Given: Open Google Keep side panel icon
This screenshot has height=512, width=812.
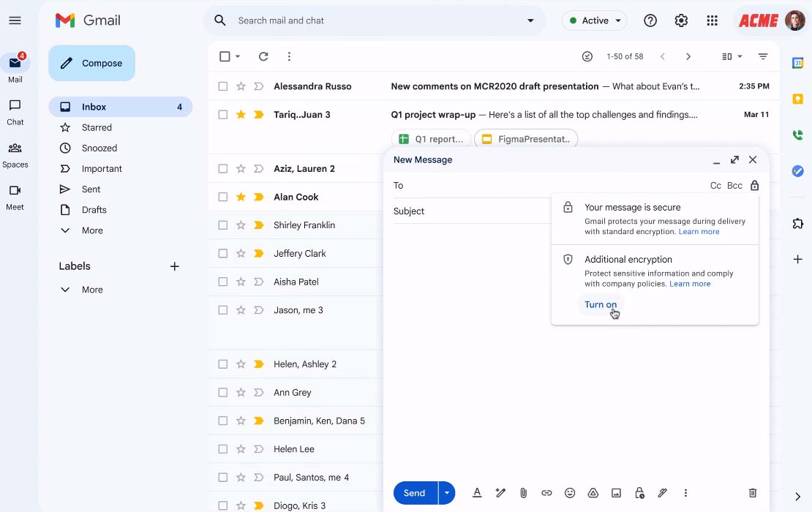Looking at the screenshot, I should 797,99.
